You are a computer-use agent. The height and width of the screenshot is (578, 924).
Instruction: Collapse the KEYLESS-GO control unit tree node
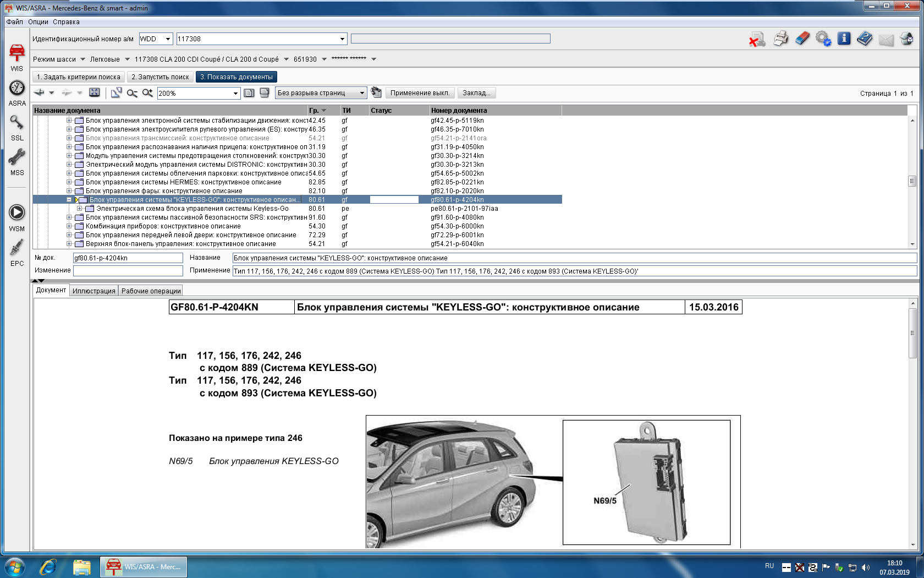pos(69,200)
